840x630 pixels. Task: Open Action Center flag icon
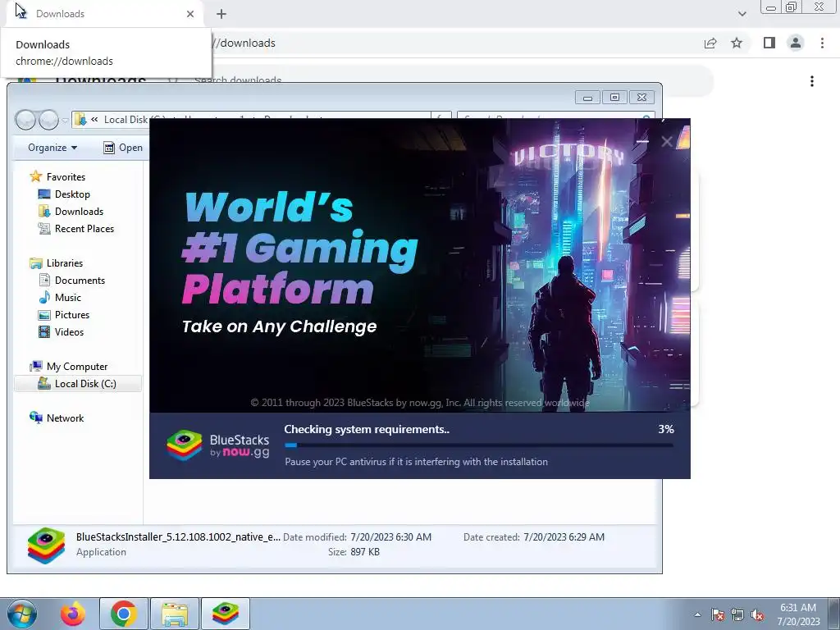[x=717, y=614]
